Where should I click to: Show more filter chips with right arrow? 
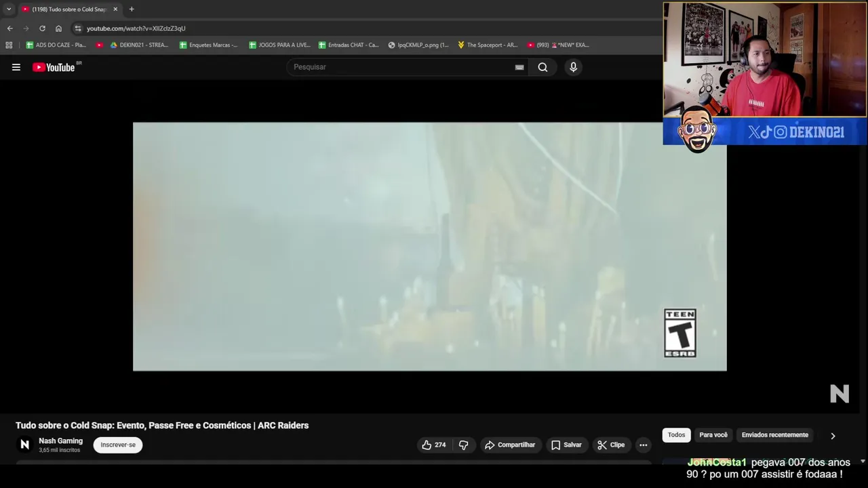pos(833,436)
